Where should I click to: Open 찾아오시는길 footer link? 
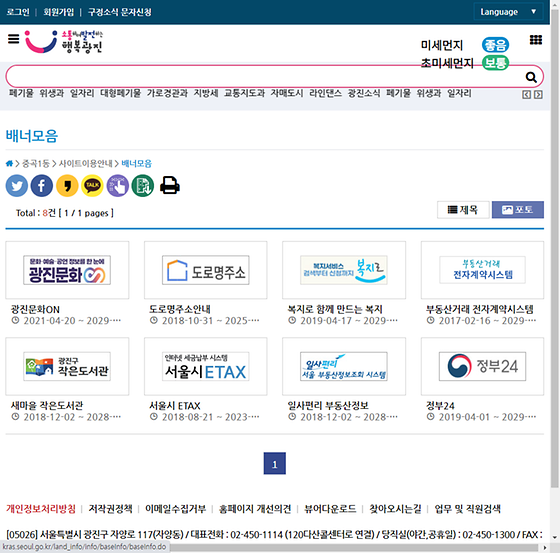(395, 509)
